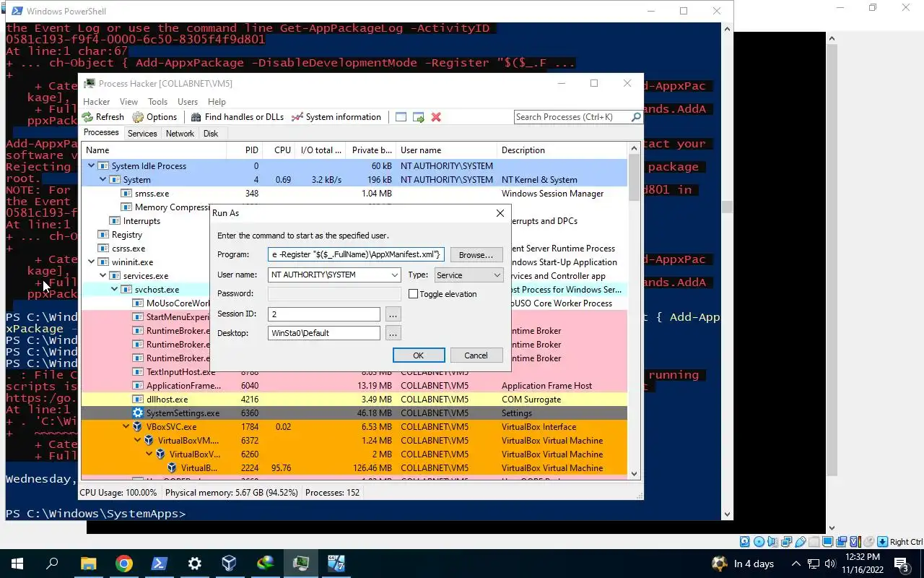Collapse the System Idle Process tree
Image resolution: width=924 pixels, height=578 pixels.
(x=91, y=166)
